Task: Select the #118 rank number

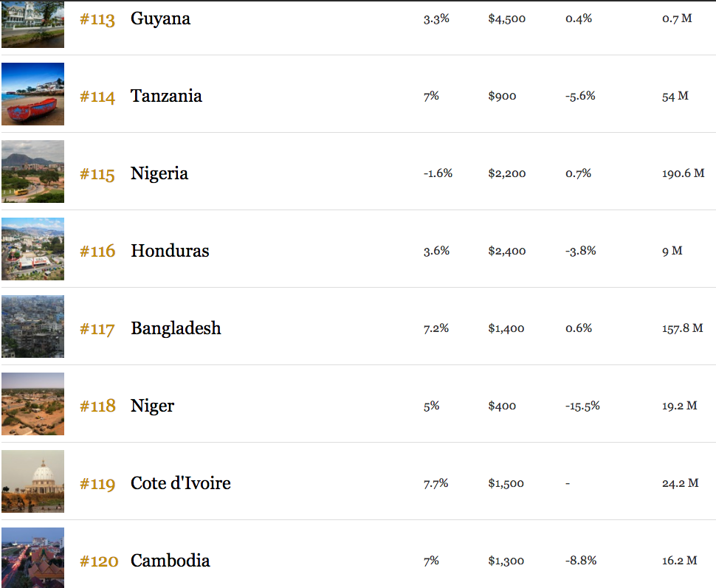Action: [97, 406]
